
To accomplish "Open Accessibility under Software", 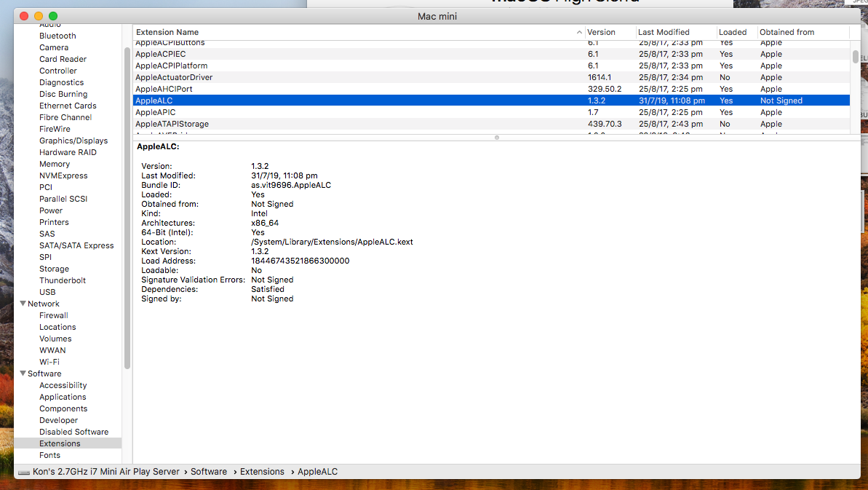I will point(63,385).
